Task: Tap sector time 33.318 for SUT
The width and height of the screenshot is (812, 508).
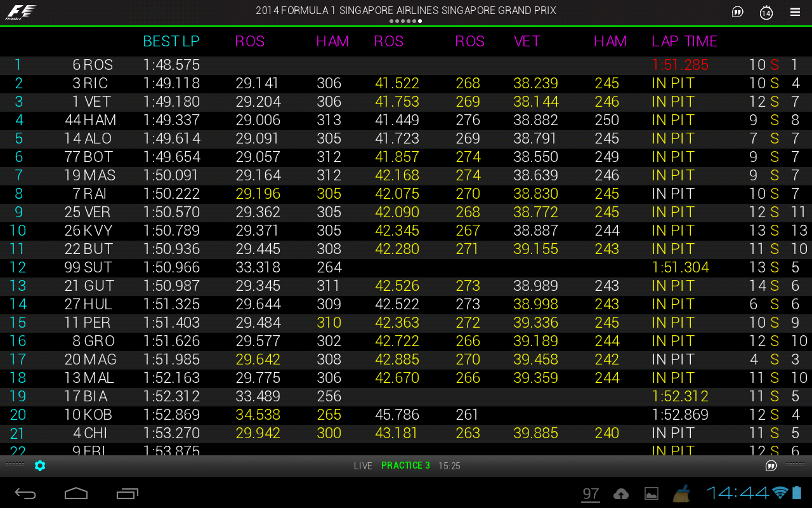Action: pos(258,267)
